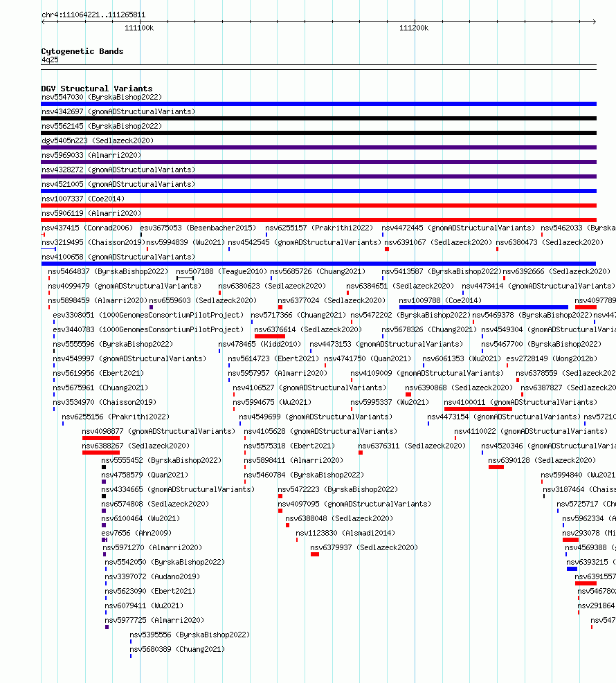Open the nsv4342697 (gnomADStructuralVariants) label
The image size is (616, 683).
click(118, 111)
